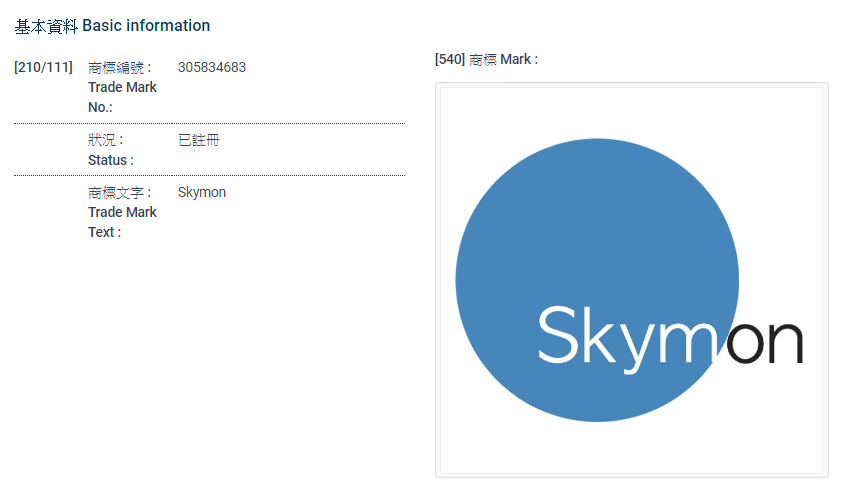Click the 'Trade Mark Text :' English label

[121, 222]
